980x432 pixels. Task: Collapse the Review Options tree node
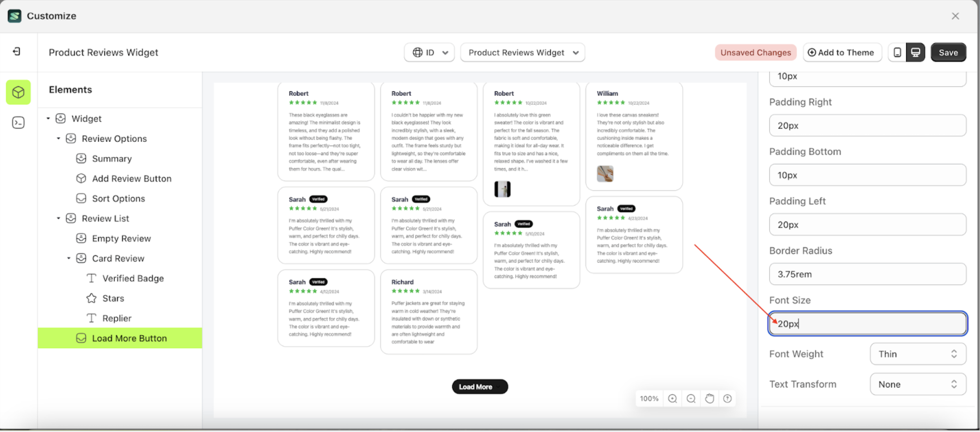coord(59,138)
